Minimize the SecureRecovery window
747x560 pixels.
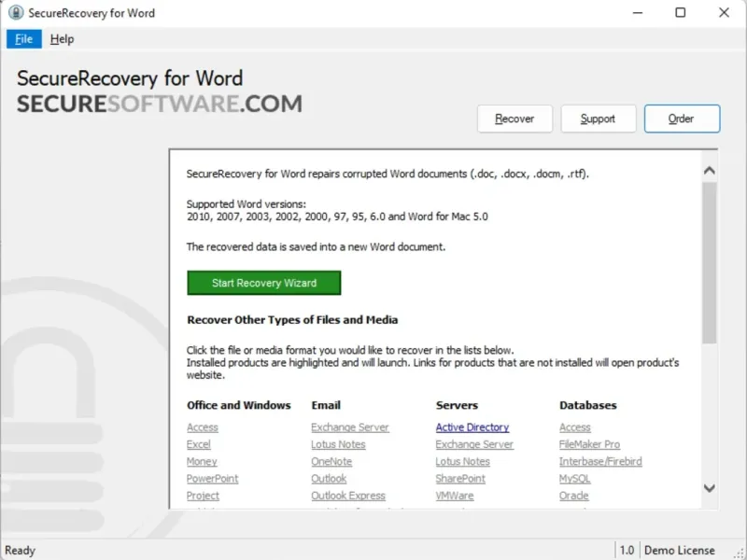(638, 13)
